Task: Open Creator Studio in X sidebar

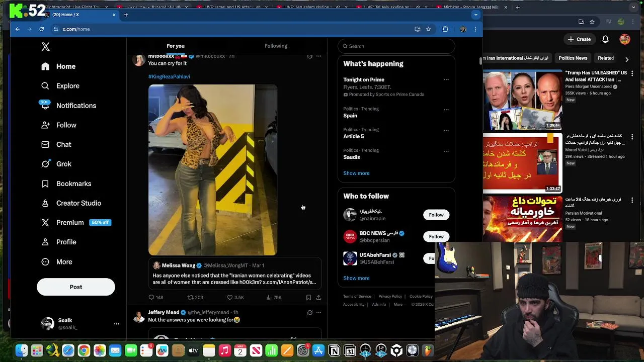Action: point(71,203)
